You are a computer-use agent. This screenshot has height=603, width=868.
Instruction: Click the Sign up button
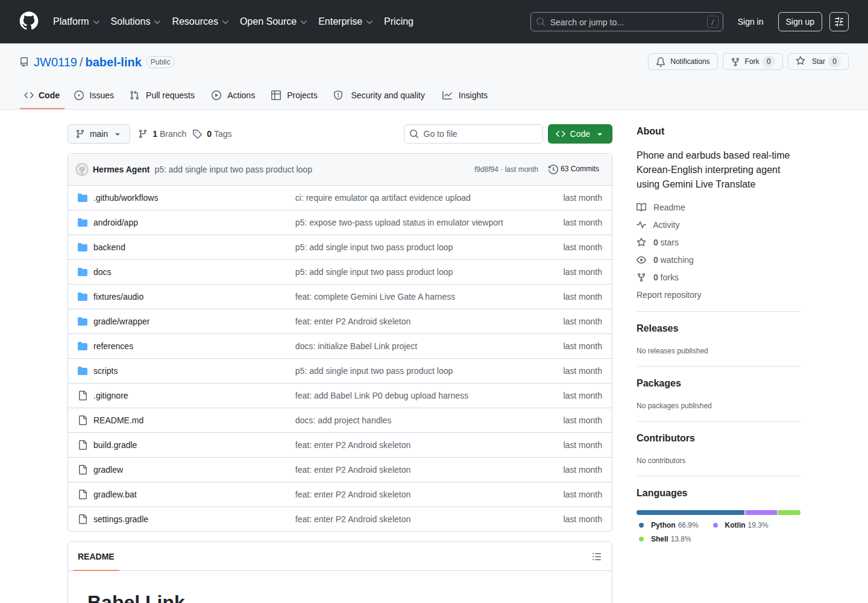pos(800,22)
